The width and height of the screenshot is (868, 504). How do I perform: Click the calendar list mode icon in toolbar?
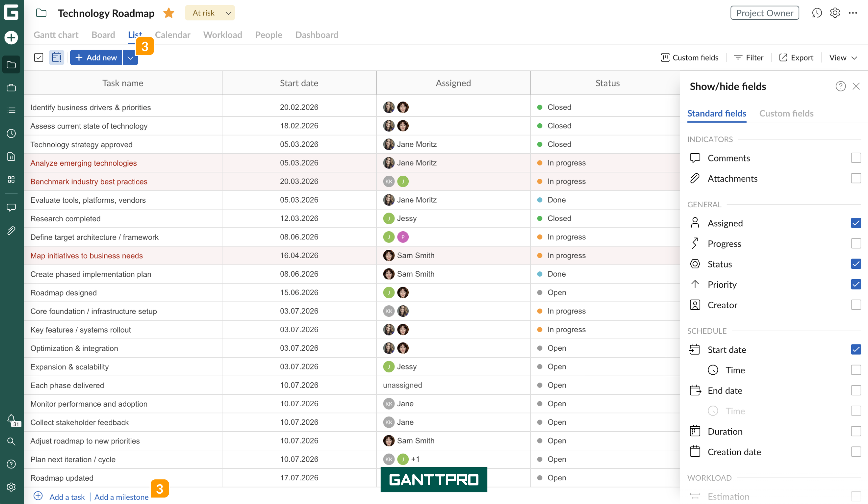pyautogui.click(x=57, y=57)
